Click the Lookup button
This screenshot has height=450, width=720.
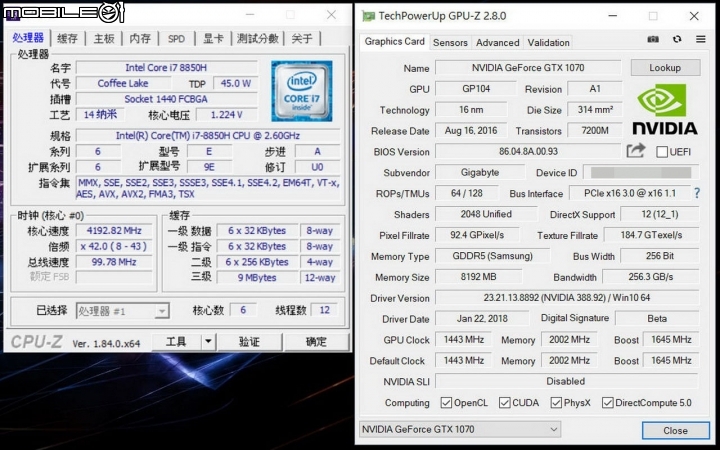point(665,68)
